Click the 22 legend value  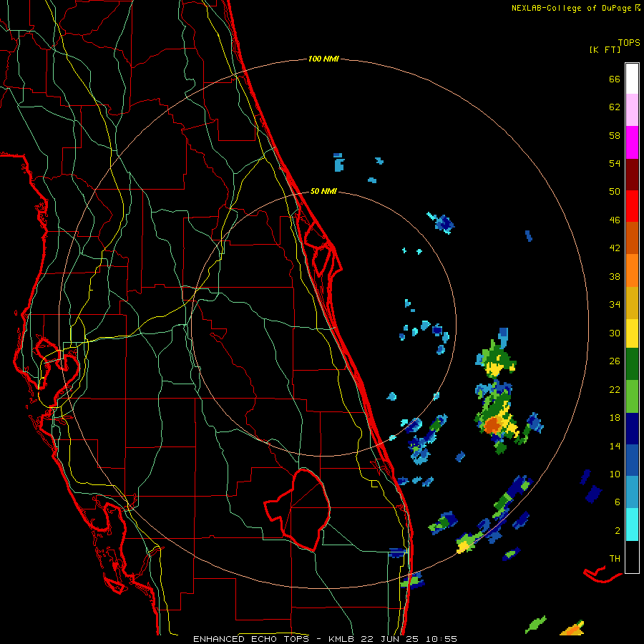pyautogui.click(x=615, y=389)
